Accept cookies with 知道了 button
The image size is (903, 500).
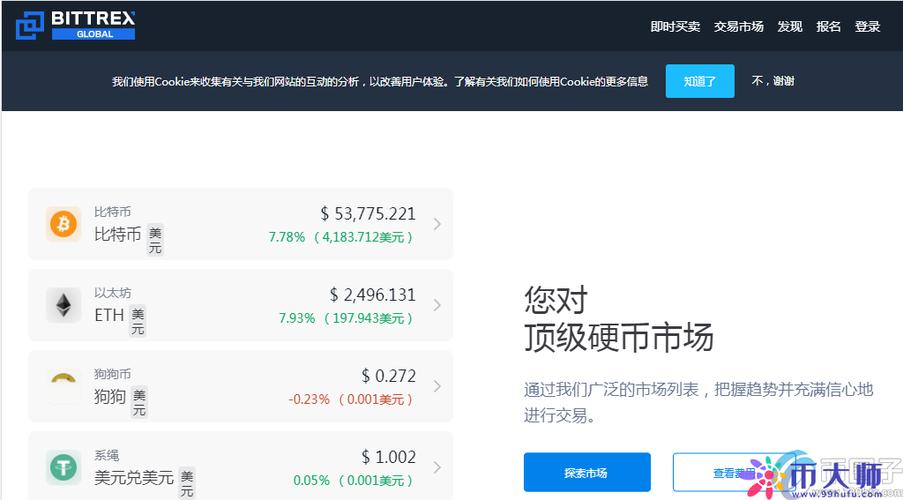pyautogui.click(x=700, y=81)
